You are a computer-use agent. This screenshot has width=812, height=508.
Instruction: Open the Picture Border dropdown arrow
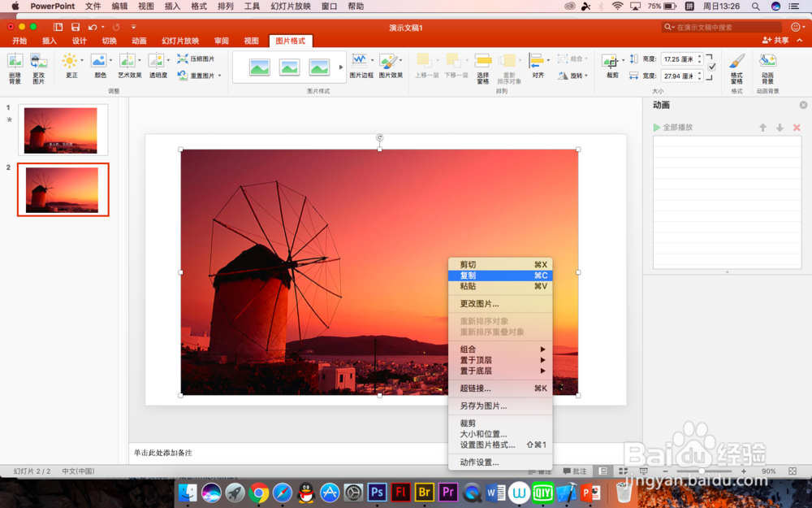(x=372, y=61)
